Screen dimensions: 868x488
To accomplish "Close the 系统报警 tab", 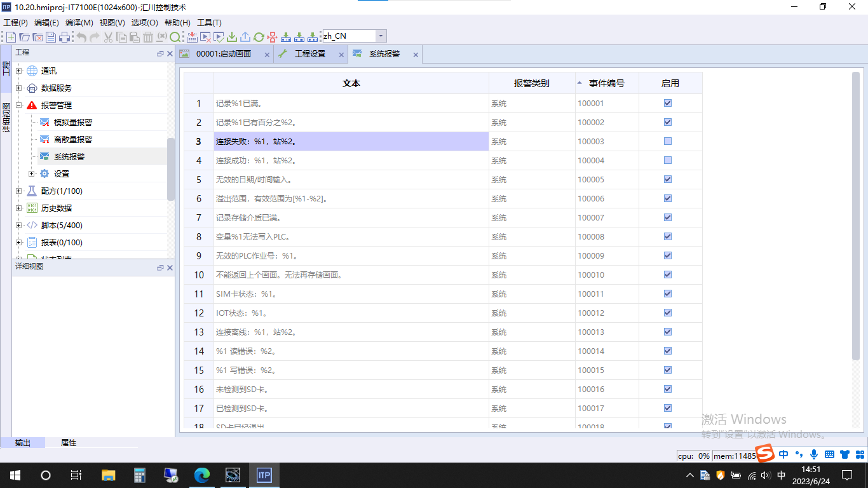I will 416,55.
